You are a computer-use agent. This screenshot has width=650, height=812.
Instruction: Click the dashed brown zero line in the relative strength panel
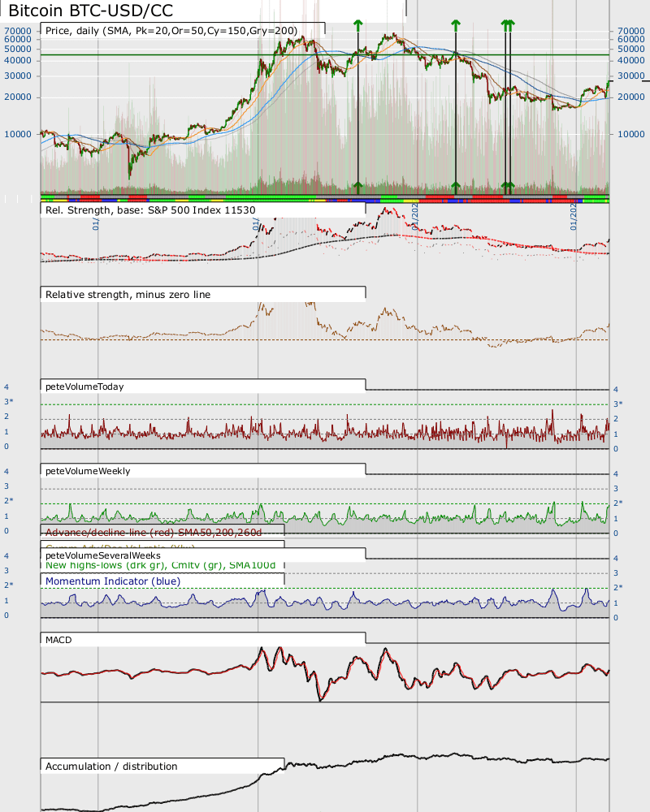click(324, 339)
